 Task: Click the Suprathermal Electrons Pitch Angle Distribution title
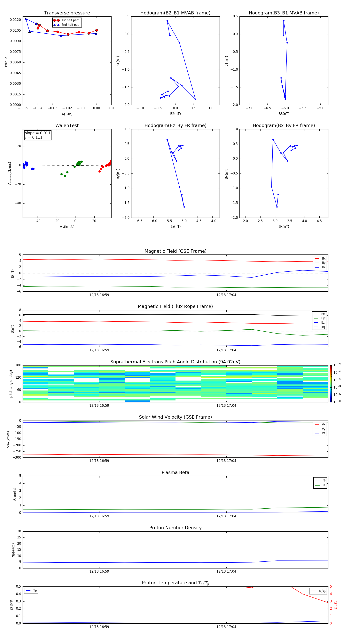tap(175, 362)
